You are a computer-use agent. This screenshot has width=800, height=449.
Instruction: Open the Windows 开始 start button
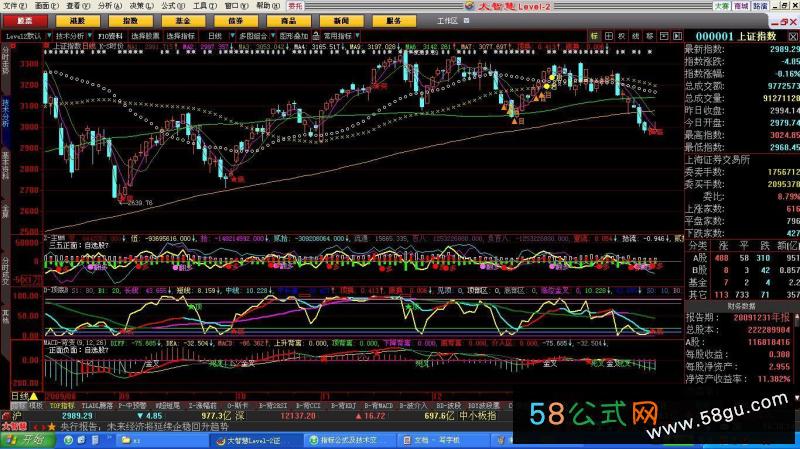[x=28, y=440]
